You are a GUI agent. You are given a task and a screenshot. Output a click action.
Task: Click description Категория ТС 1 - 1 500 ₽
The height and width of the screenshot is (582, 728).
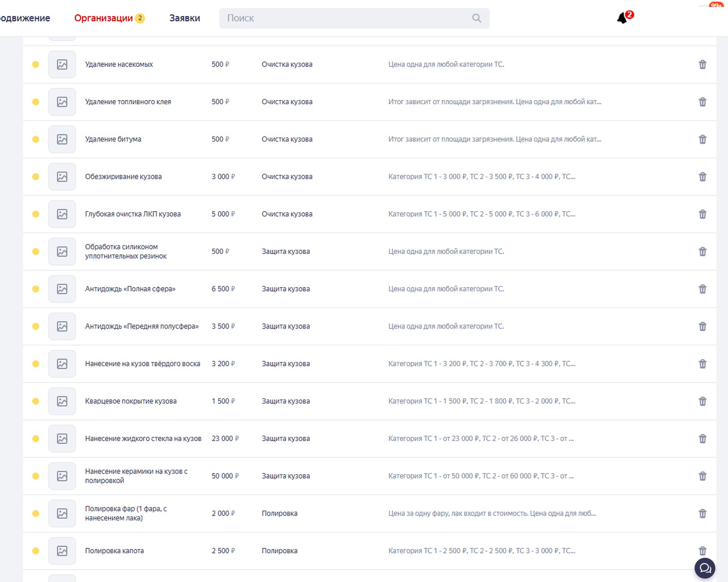[x=482, y=401]
